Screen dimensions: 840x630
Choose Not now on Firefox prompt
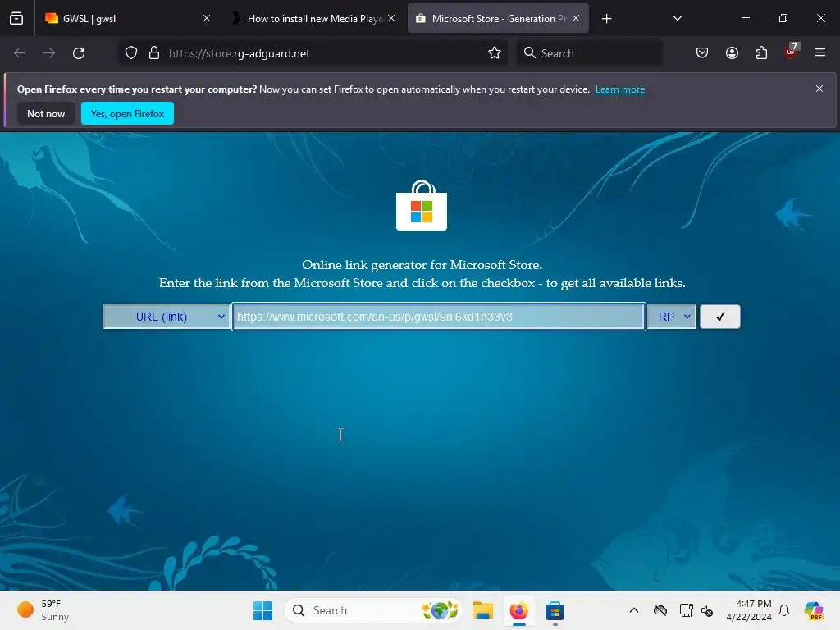46,113
